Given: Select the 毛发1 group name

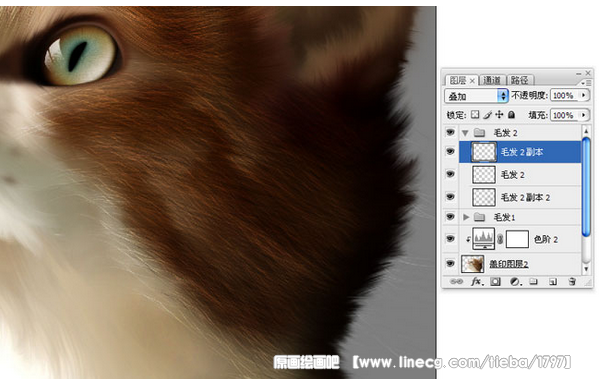Looking at the screenshot, I should (x=504, y=217).
